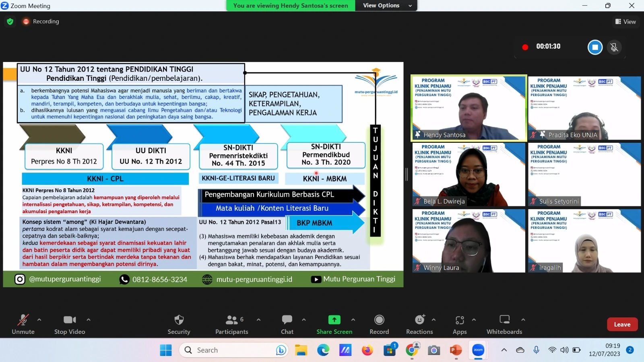Open the Chat panel
644x362 pixels.
pos(287,324)
